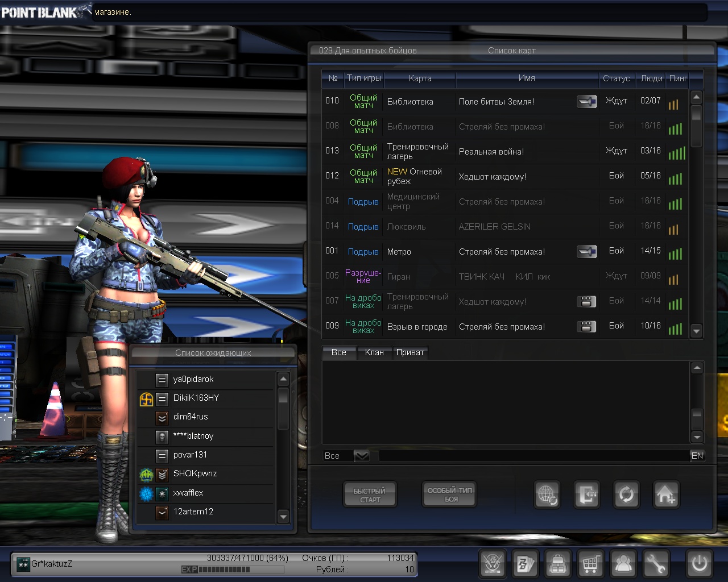Click the clan emblem beside xwafflex

tap(146, 494)
